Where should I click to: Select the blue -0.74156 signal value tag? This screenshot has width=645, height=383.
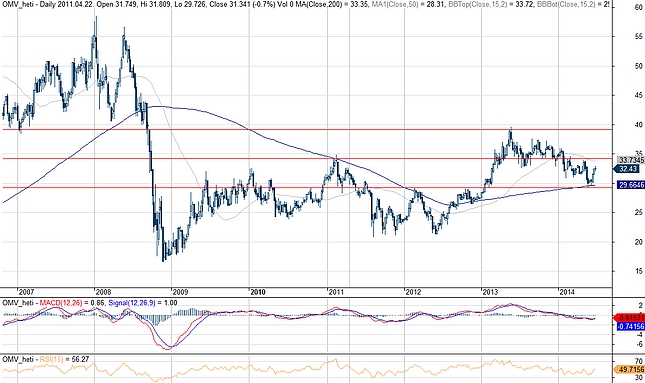(631, 326)
